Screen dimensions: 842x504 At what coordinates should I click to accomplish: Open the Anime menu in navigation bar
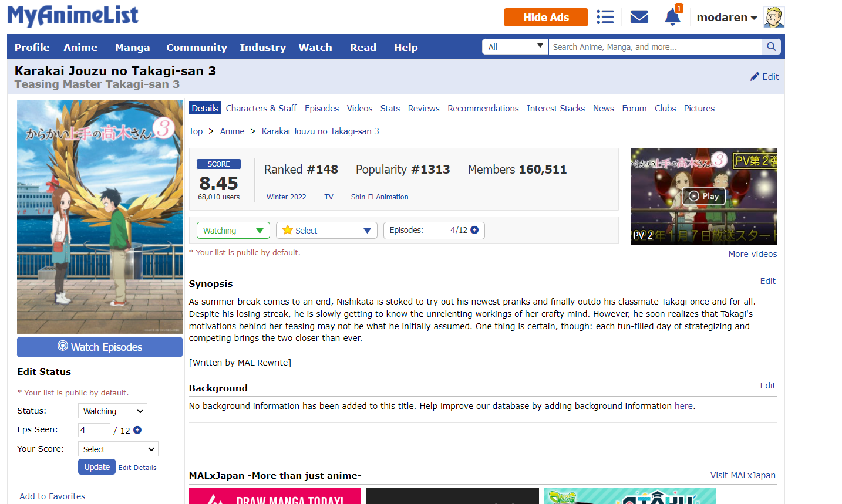[80, 48]
